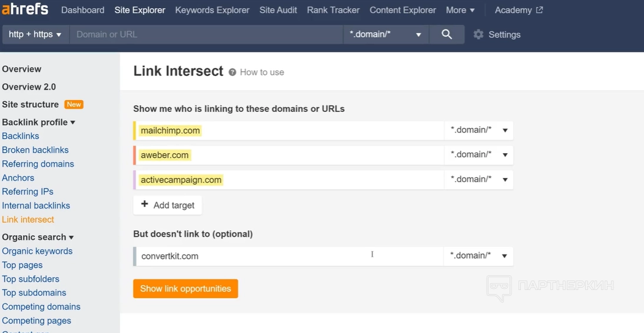The width and height of the screenshot is (644, 333).
Task: Click the convertkit.com input field
Action: tap(289, 256)
